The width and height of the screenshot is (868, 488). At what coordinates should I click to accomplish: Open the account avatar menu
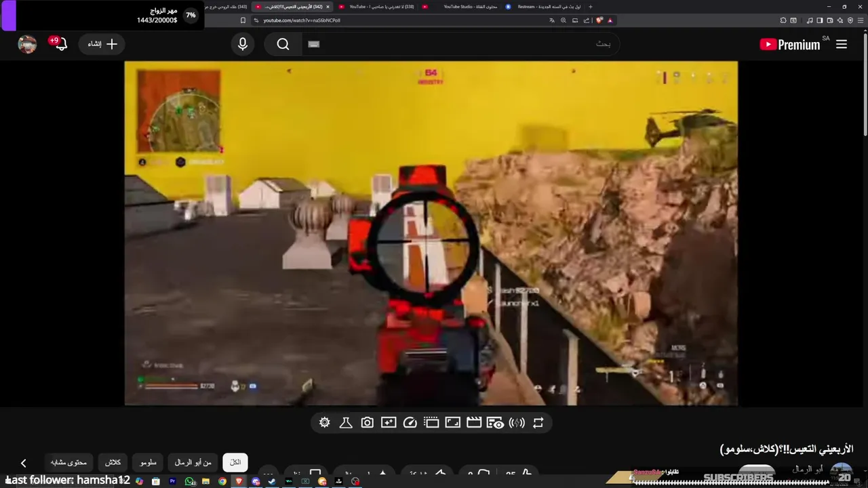pos(27,44)
